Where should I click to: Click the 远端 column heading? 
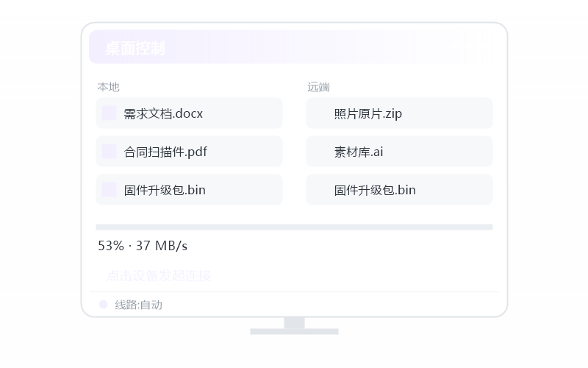(319, 87)
